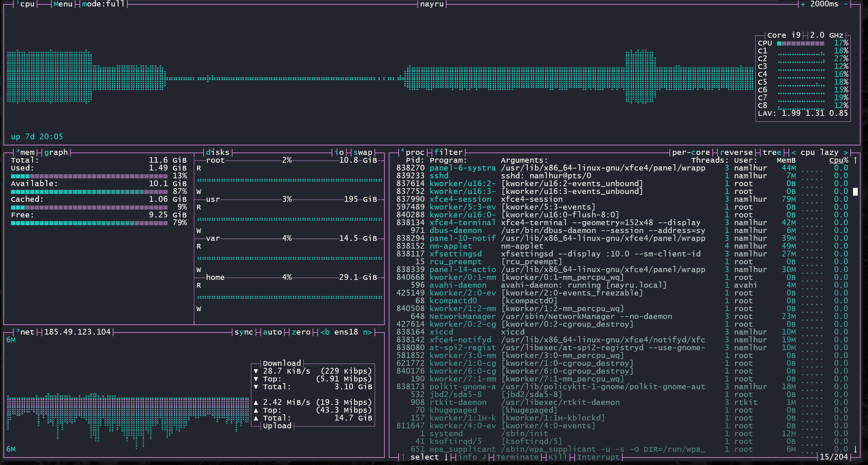
Task: Click the process list scroll-up arrow
Action: click(x=855, y=160)
